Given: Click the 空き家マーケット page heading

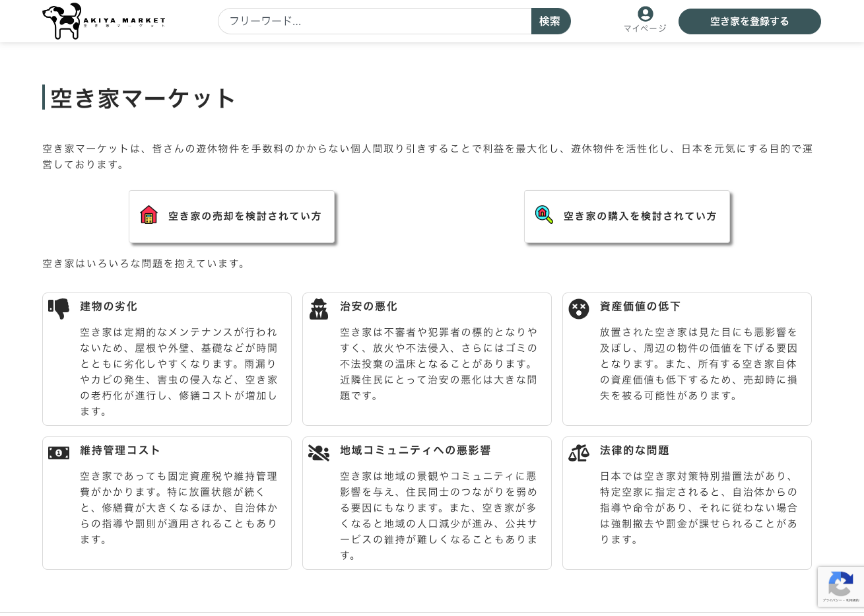Looking at the screenshot, I should pos(143,98).
